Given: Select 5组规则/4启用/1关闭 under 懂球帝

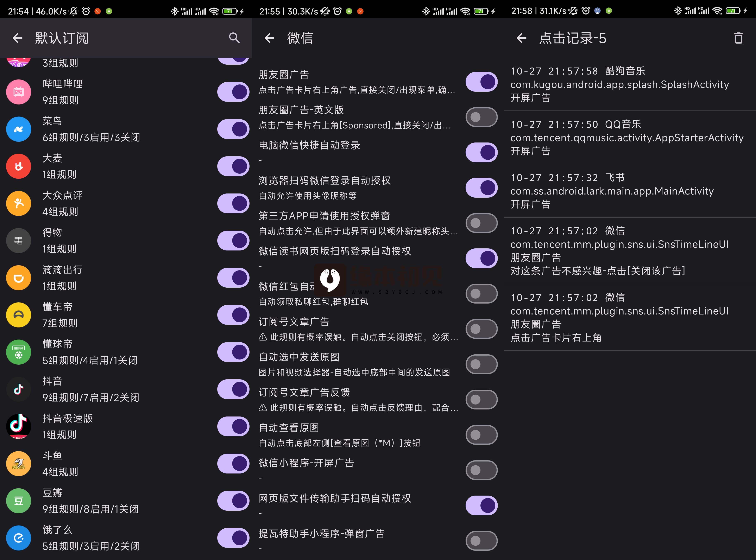Looking at the screenshot, I should (x=90, y=361).
